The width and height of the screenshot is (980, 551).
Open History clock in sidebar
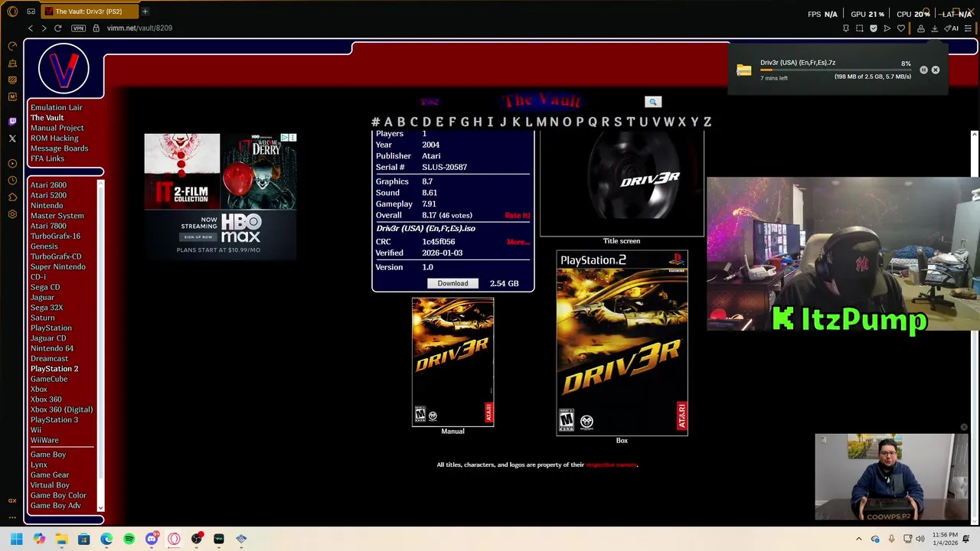(12, 181)
